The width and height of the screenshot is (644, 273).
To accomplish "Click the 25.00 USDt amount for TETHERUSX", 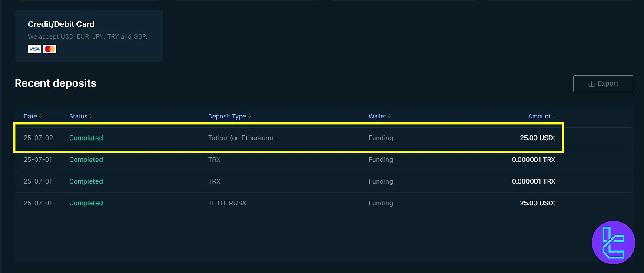I will [x=538, y=203].
